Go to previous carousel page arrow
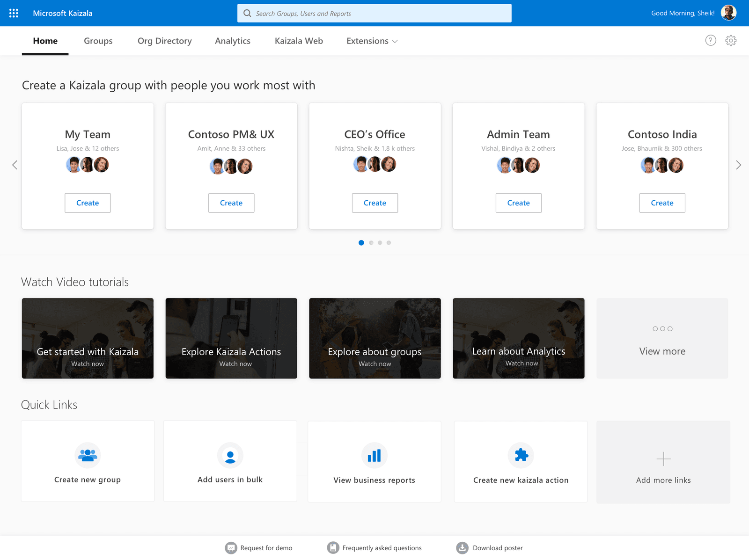This screenshot has width=749, height=560. click(x=15, y=165)
